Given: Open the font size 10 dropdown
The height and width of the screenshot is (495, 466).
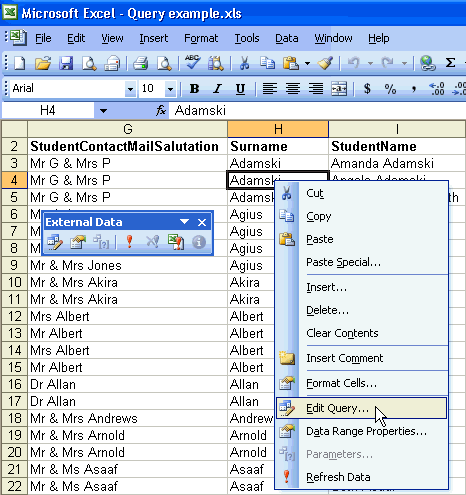Looking at the screenshot, I should click(170, 89).
